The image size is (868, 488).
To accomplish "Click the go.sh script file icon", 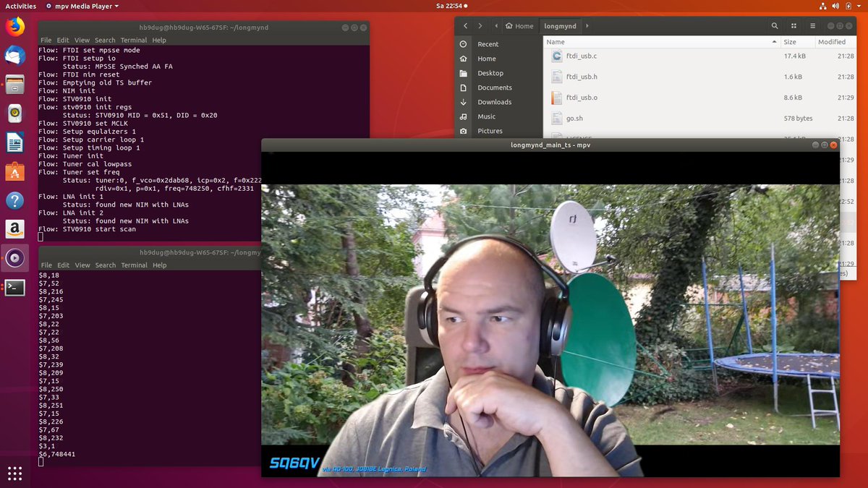I will point(556,118).
